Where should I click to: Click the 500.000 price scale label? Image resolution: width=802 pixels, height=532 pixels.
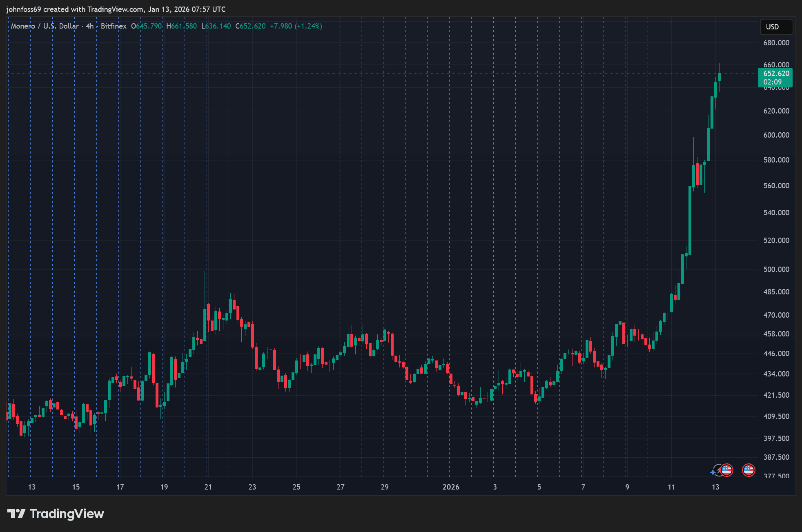coord(776,269)
